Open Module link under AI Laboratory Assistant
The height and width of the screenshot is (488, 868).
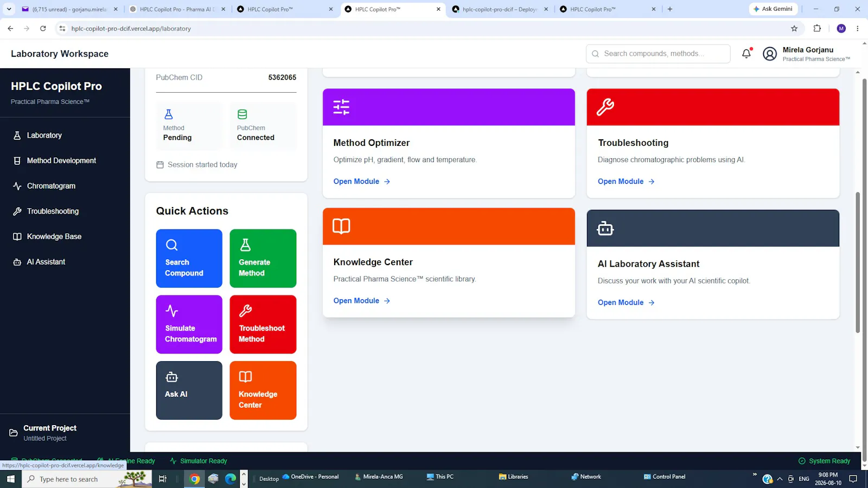click(x=626, y=303)
